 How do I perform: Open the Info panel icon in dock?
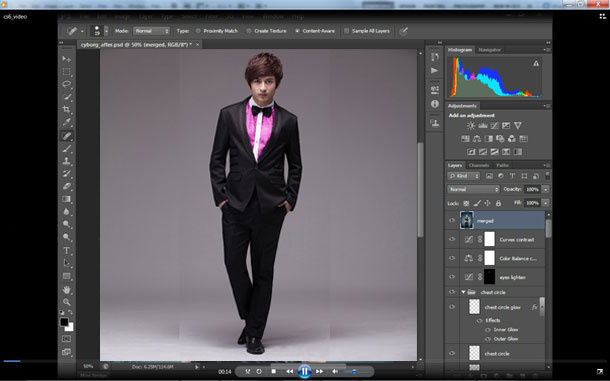click(435, 104)
